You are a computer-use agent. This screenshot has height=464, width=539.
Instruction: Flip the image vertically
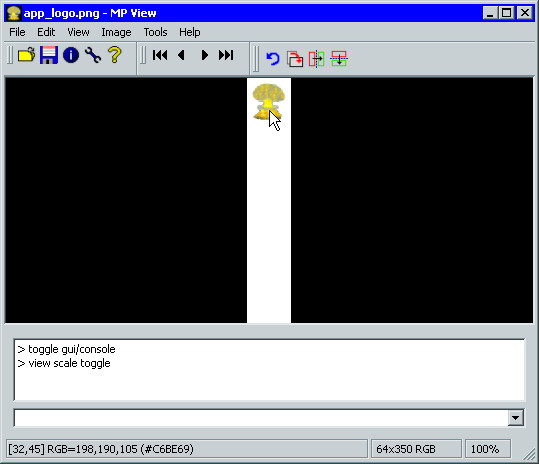coord(339,59)
